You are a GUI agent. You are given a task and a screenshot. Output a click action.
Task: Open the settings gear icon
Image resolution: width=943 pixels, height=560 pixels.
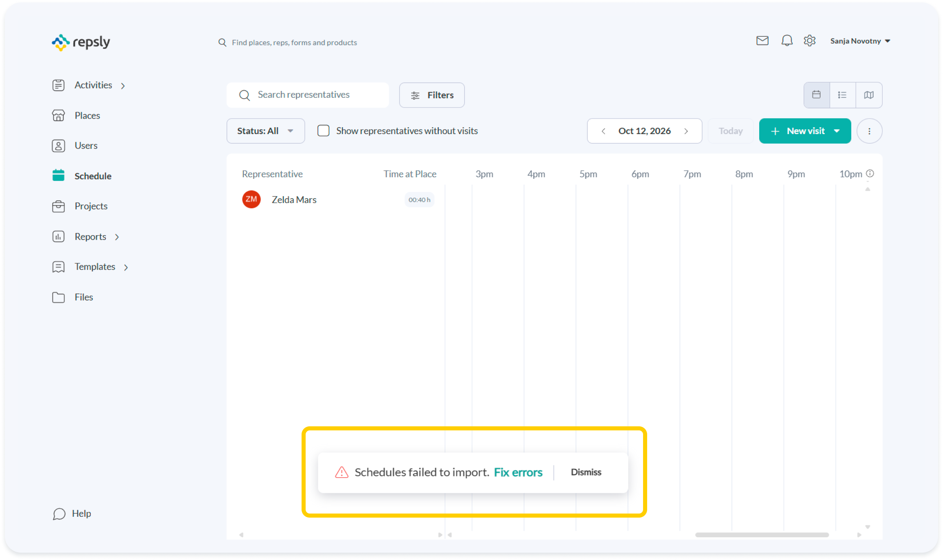point(809,41)
